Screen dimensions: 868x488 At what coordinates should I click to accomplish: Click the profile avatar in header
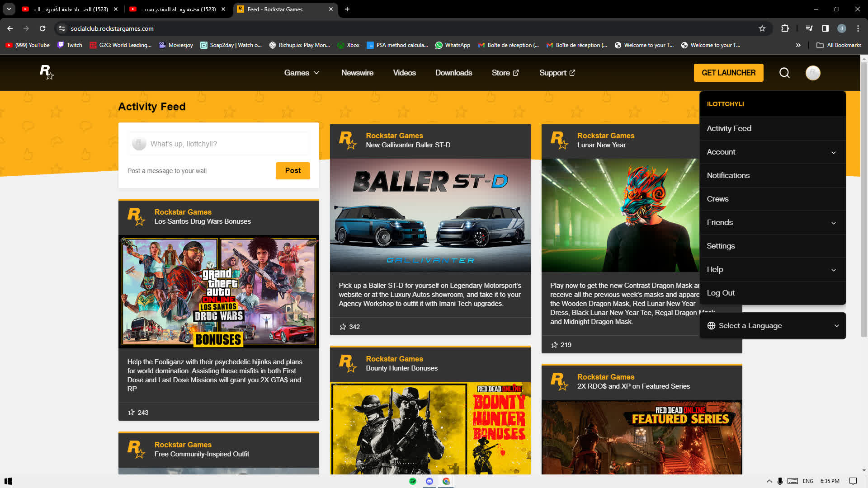[813, 73]
